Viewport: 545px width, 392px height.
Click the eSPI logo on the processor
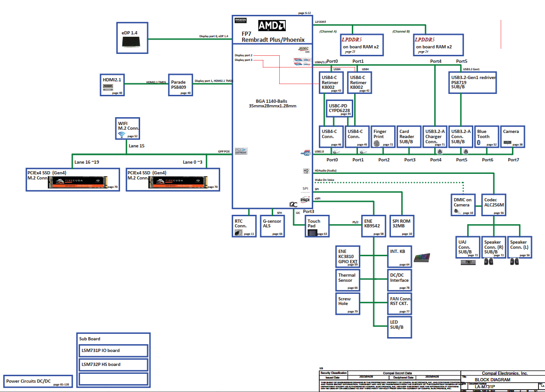305,199
